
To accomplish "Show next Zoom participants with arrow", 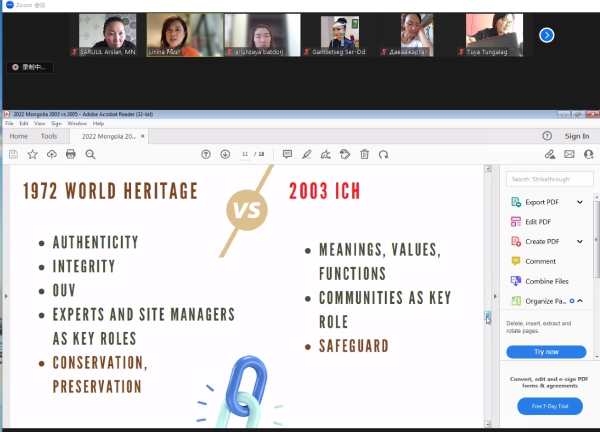I will 547,35.
